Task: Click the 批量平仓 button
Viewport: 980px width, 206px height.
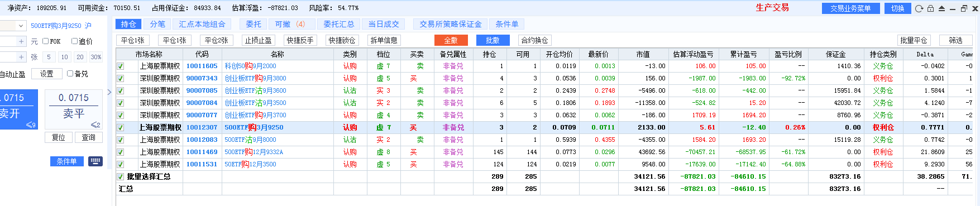Action: click(x=914, y=40)
